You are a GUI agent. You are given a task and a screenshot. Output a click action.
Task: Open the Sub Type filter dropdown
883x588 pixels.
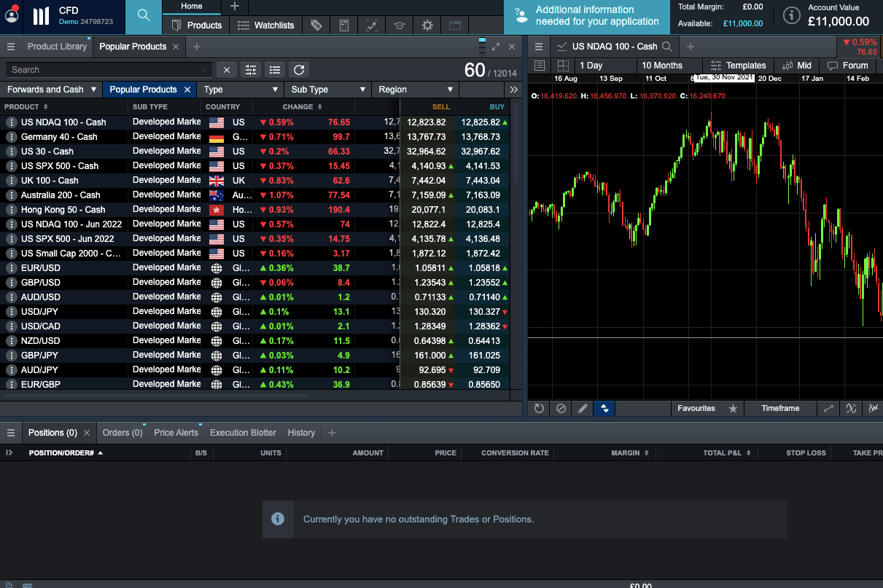pyautogui.click(x=328, y=89)
